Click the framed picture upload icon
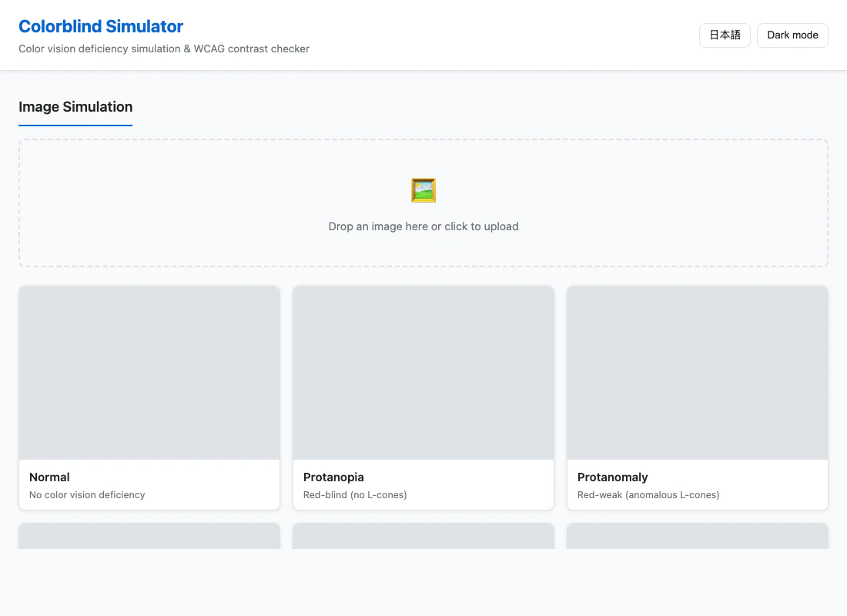The height and width of the screenshot is (616, 847). click(x=423, y=190)
